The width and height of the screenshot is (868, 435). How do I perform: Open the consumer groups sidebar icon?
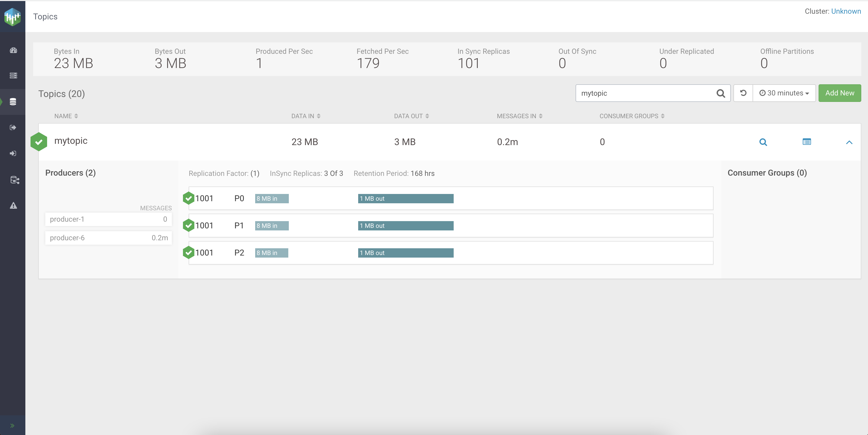(x=13, y=154)
